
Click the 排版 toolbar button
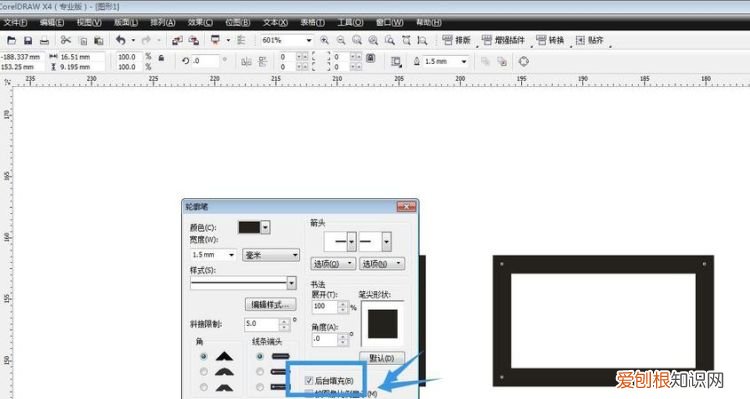[457, 40]
